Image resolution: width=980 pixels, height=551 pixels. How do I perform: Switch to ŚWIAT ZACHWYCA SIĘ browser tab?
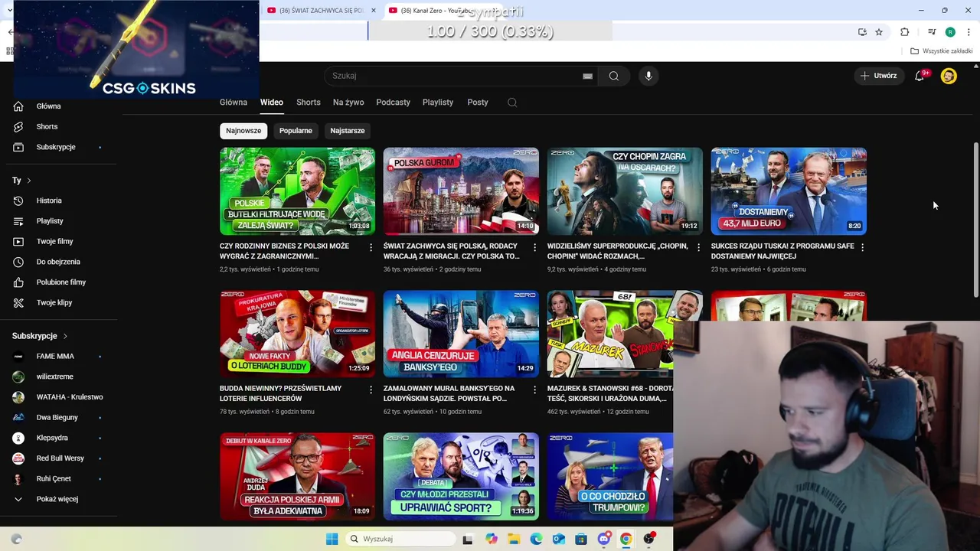point(320,11)
